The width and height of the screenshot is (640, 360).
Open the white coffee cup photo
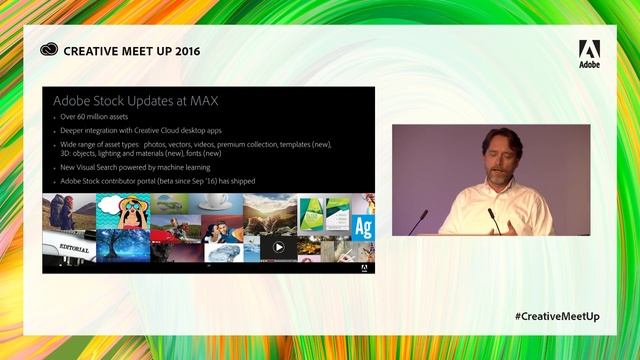pyautogui.click(x=216, y=204)
